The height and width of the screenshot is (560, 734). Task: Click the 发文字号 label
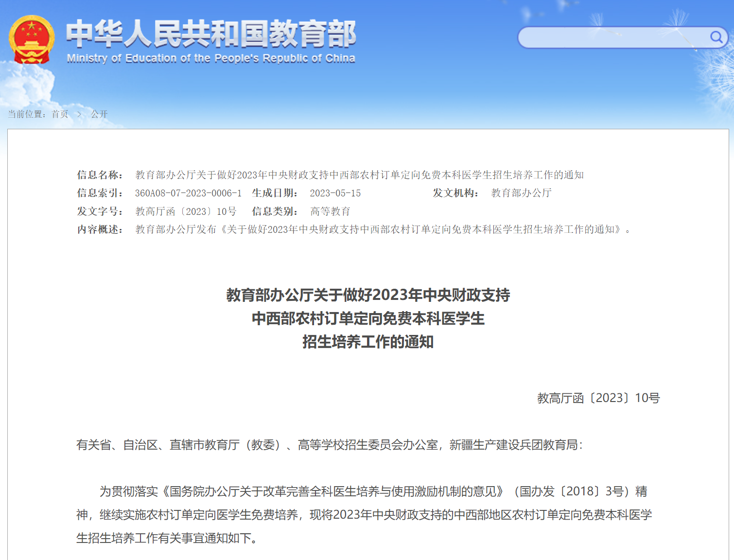coord(100,211)
